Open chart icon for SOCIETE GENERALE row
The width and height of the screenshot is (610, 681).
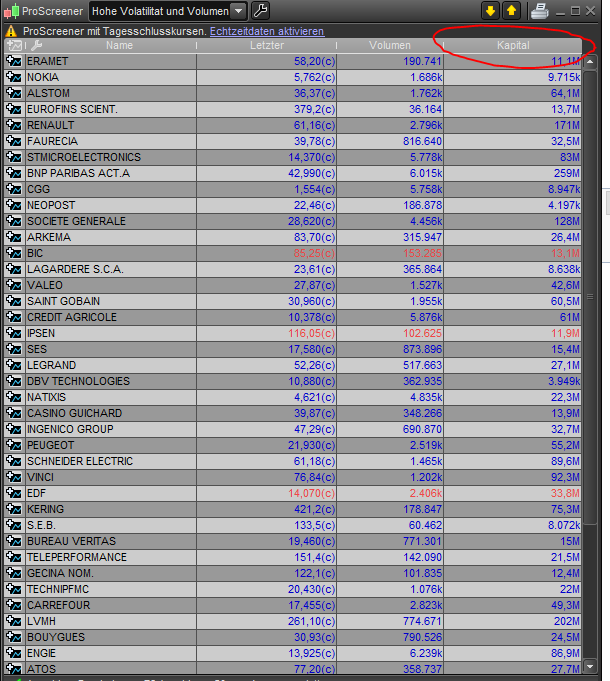pos(14,221)
